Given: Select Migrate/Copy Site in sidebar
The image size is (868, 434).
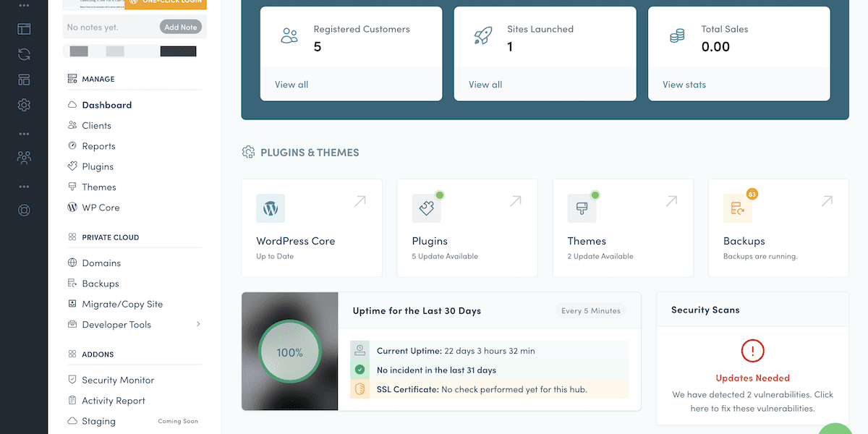Looking at the screenshot, I should (x=122, y=304).
